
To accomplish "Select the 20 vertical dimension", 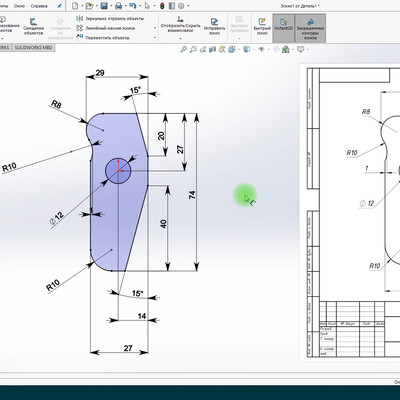I will [x=161, y=136].
